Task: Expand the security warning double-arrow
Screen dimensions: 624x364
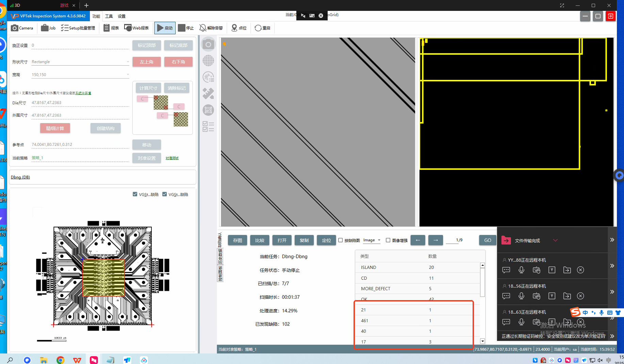Action: 612,336
